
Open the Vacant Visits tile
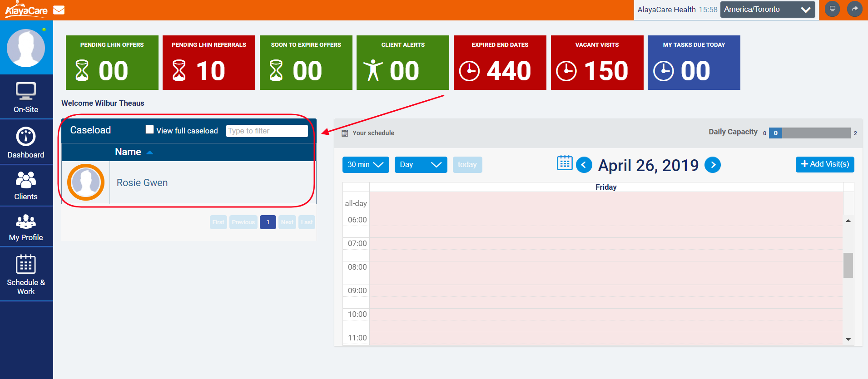597,63
